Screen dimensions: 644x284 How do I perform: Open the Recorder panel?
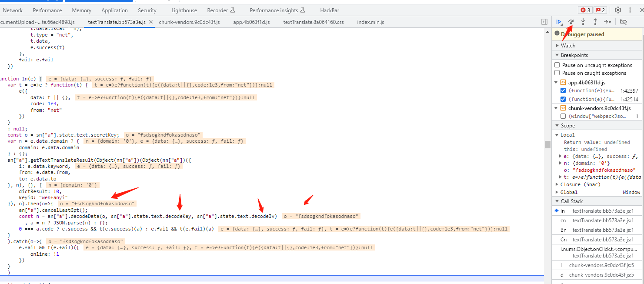click(221, 10)
